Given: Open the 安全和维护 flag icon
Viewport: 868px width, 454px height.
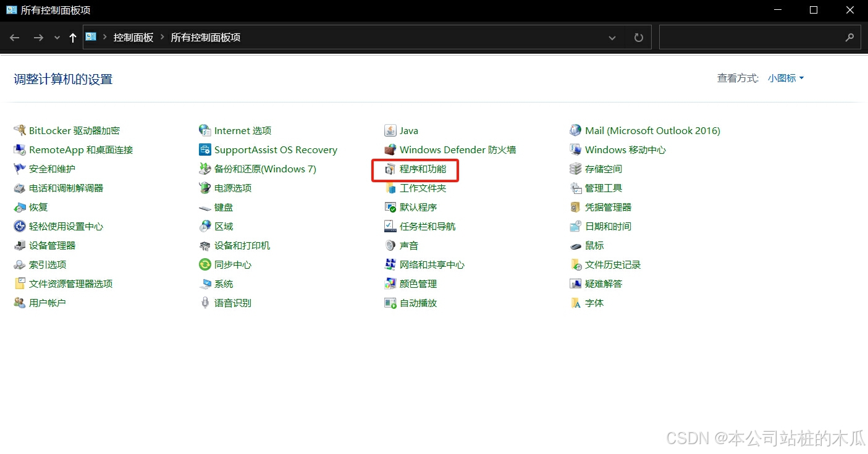Looking at the screenshot, I should 19,169.
